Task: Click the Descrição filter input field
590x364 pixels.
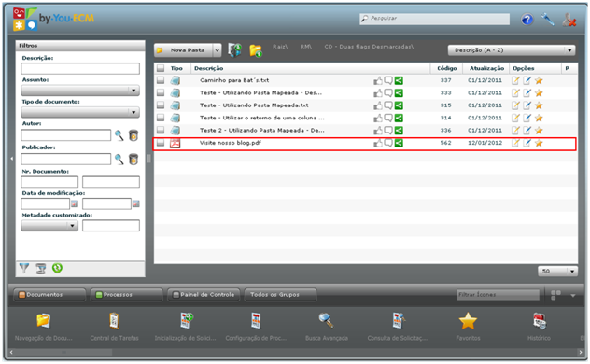Action: (x=80, y=68)
